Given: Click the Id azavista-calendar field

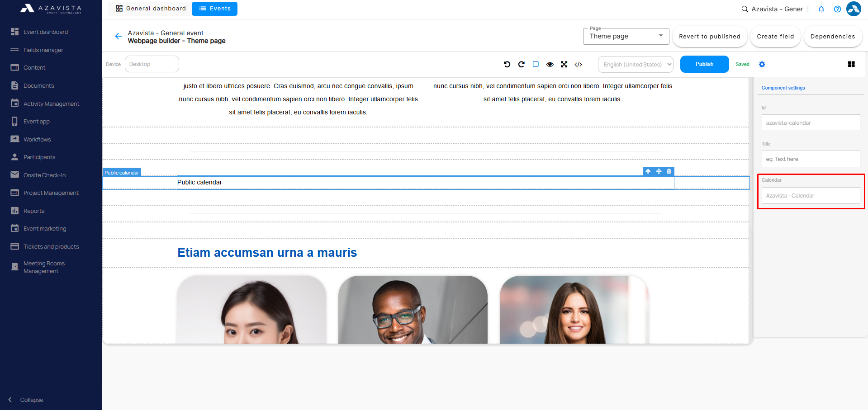Looking at the screenshot, I should 811,123.
